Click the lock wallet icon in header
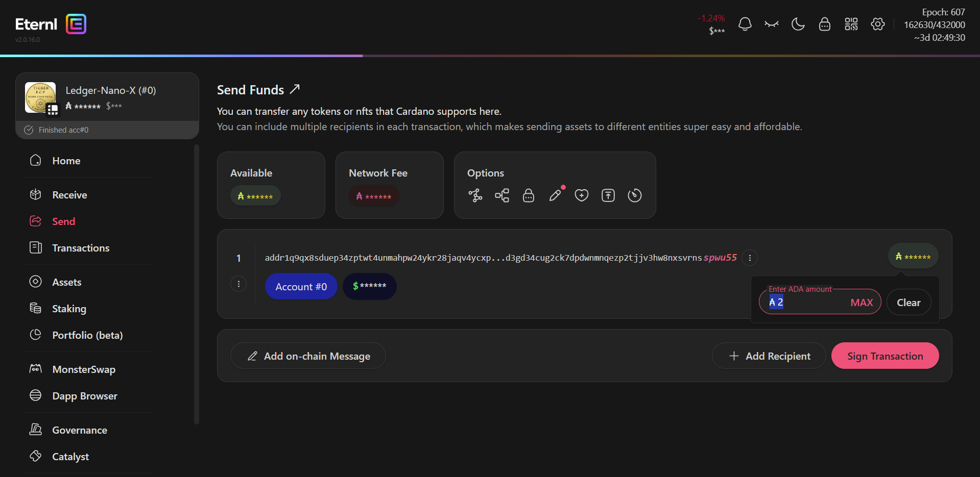Screen dimensions: 980x477 click(824, 24)
